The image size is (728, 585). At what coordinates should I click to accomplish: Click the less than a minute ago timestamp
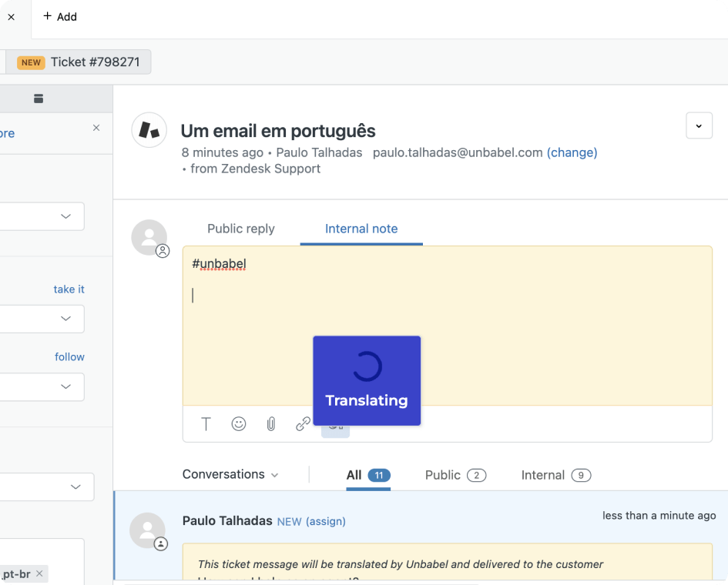click(659, 516)
